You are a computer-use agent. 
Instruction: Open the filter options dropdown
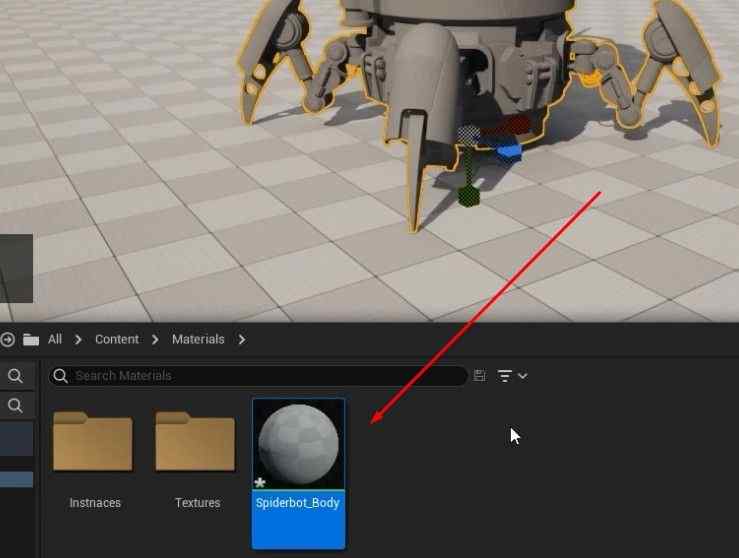point(512,376)
